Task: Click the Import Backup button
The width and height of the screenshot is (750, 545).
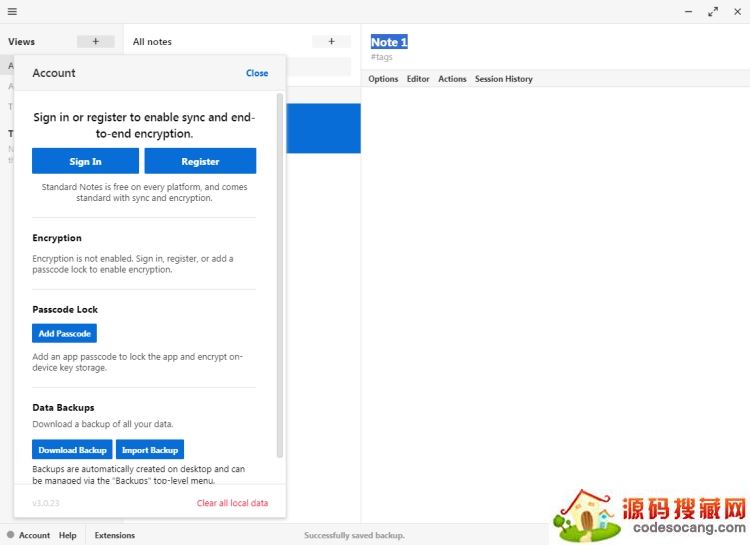Action: [x=150, y=450]
